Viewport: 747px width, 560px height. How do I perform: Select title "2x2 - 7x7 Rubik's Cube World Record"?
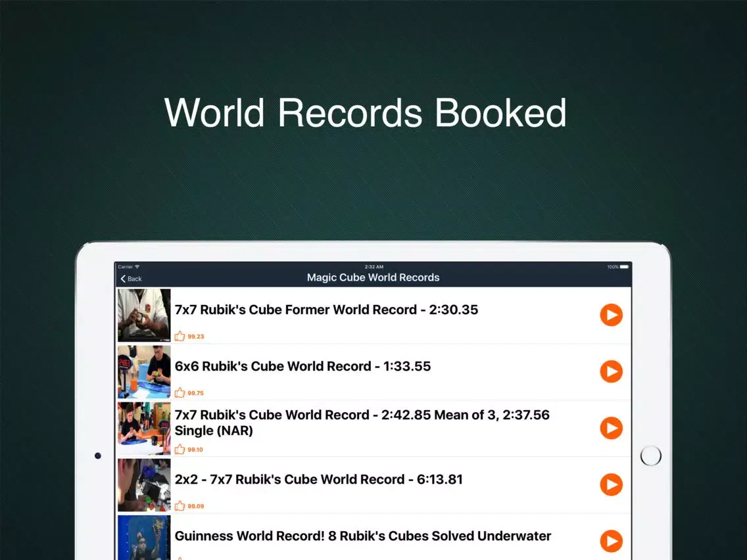318,479
